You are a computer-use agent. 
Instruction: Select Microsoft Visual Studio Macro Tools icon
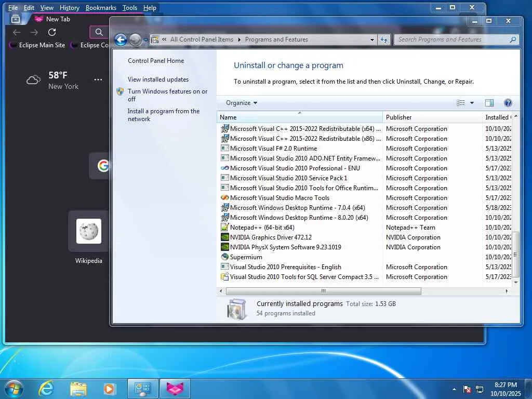click(224, 197)
